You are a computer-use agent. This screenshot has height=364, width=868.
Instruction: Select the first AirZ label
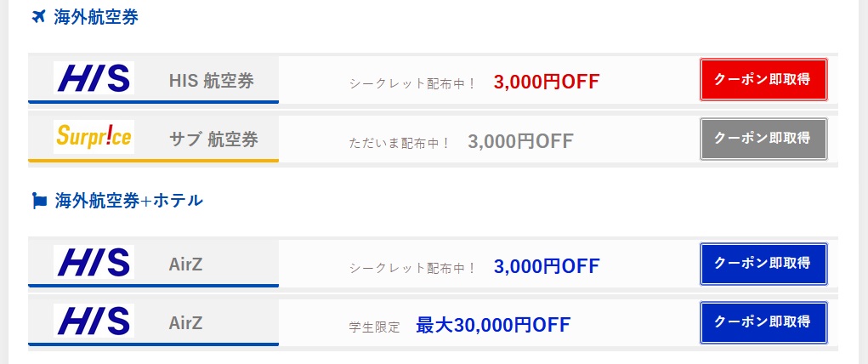(x=185, y=265)
